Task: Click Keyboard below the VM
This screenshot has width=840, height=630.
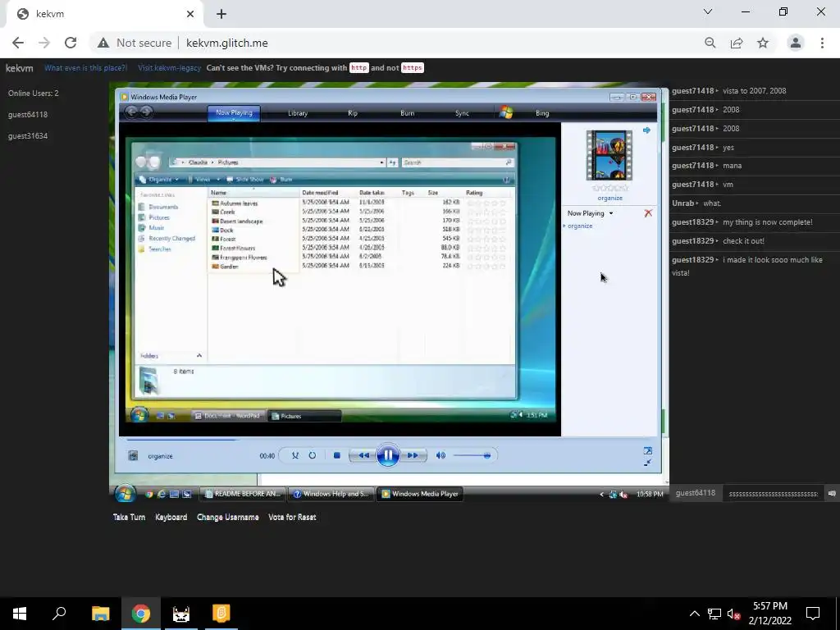Action: pos(171,518)
